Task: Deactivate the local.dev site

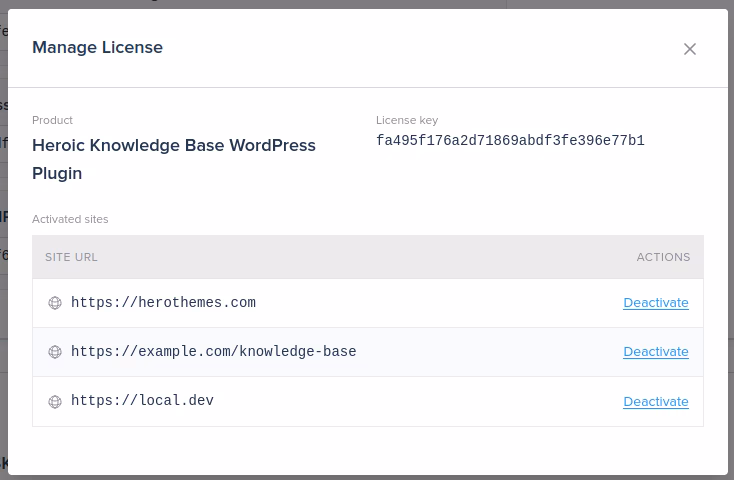Action: [x=656, y=402]
